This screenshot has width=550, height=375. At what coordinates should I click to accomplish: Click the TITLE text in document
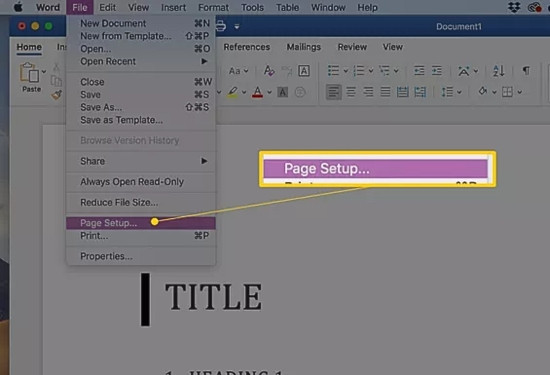click(214, 297)
